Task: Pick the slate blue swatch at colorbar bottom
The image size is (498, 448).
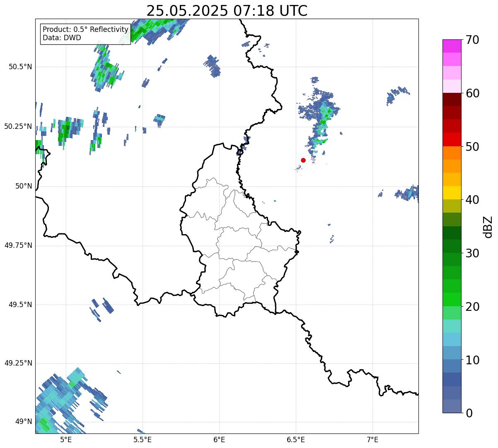Action: click(452, 406)
